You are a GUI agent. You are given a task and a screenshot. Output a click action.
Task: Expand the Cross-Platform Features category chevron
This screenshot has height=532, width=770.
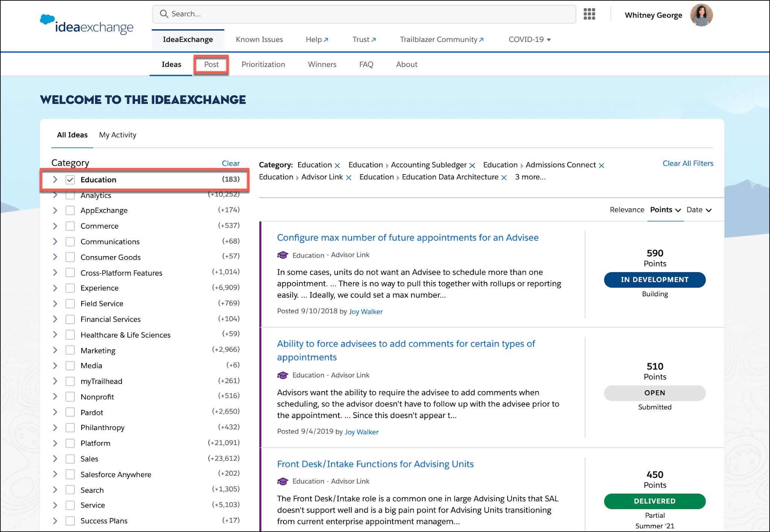[55, 273]
